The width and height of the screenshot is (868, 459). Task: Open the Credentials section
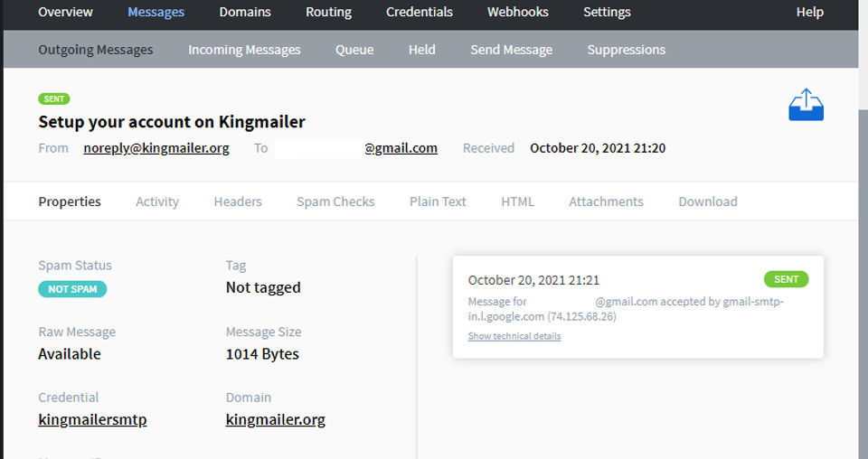click(419, 12)
